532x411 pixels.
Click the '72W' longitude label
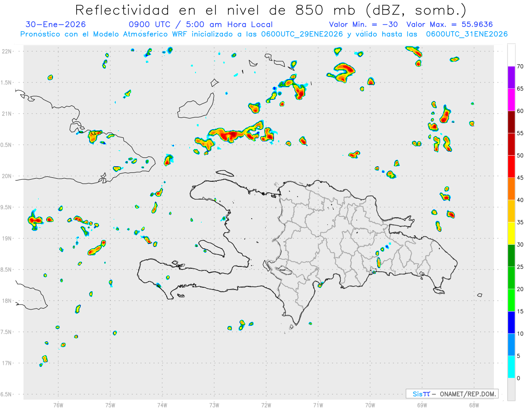(266, 405)
